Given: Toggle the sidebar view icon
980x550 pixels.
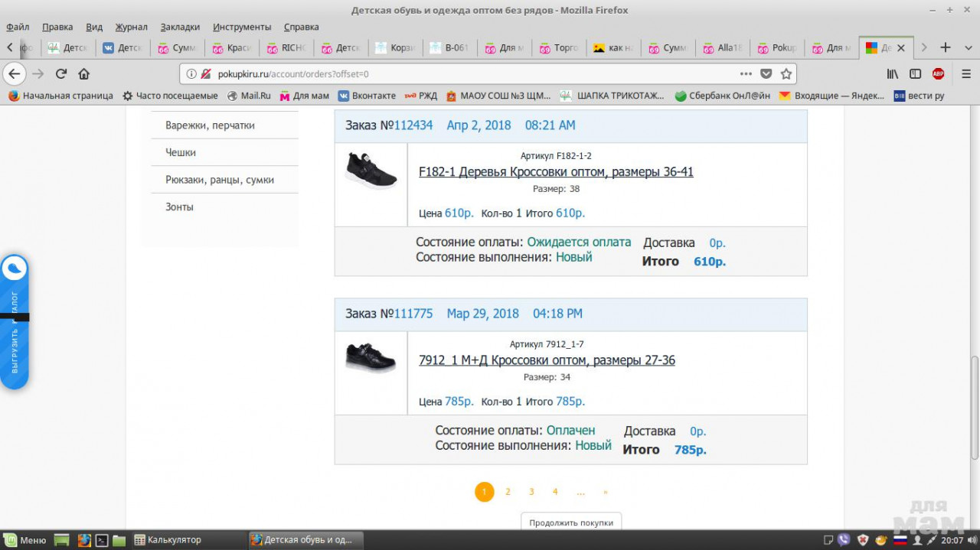Looking at the screenshot, I should tap(915, 74).
